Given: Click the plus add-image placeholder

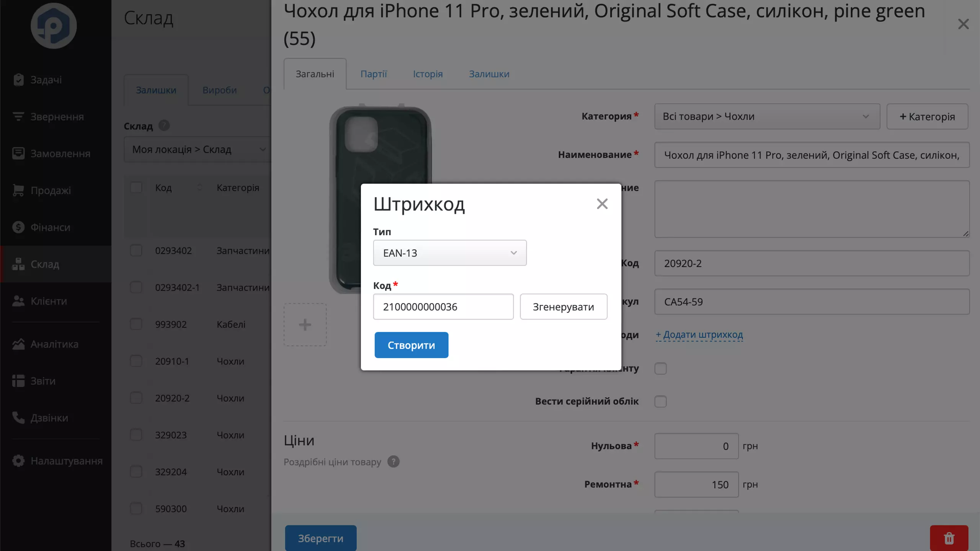Looking at the screenshot, I should 305,325.
